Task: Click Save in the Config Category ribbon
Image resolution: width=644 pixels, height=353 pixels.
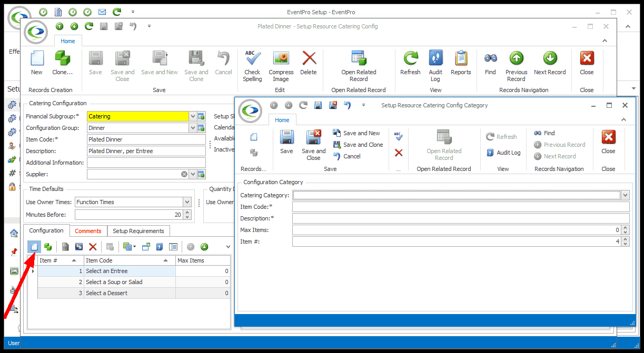Action: click(x=286, y=142)
